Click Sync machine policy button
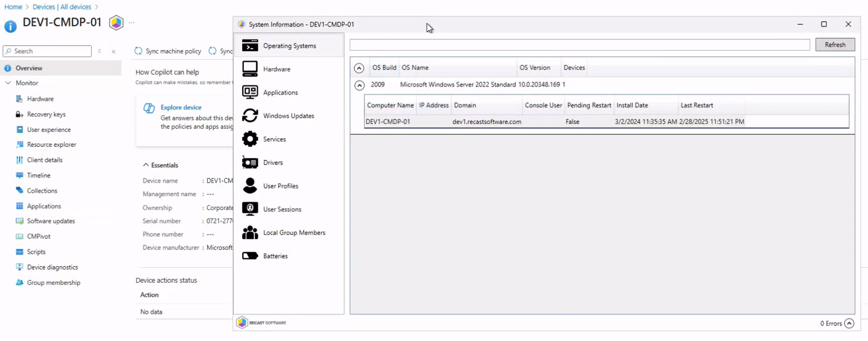Image resolution: width=868 pixels, height=341 pixels. click(x=168, y=51)
